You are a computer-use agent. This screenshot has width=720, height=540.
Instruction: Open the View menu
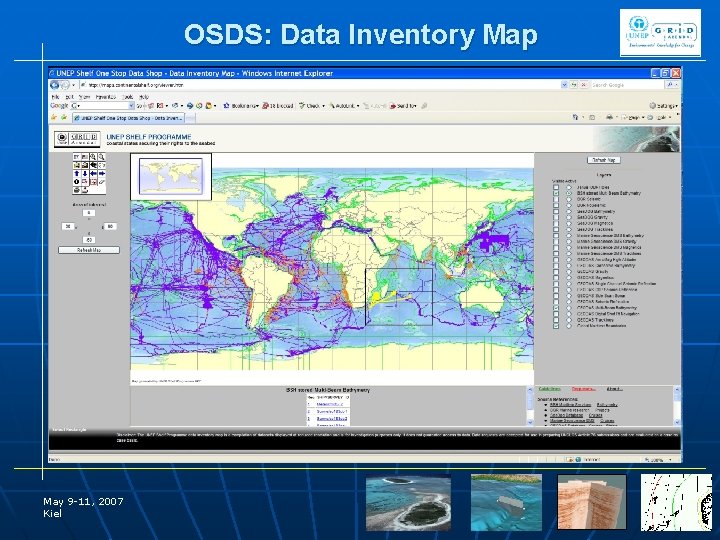click(x=84, y=97)
